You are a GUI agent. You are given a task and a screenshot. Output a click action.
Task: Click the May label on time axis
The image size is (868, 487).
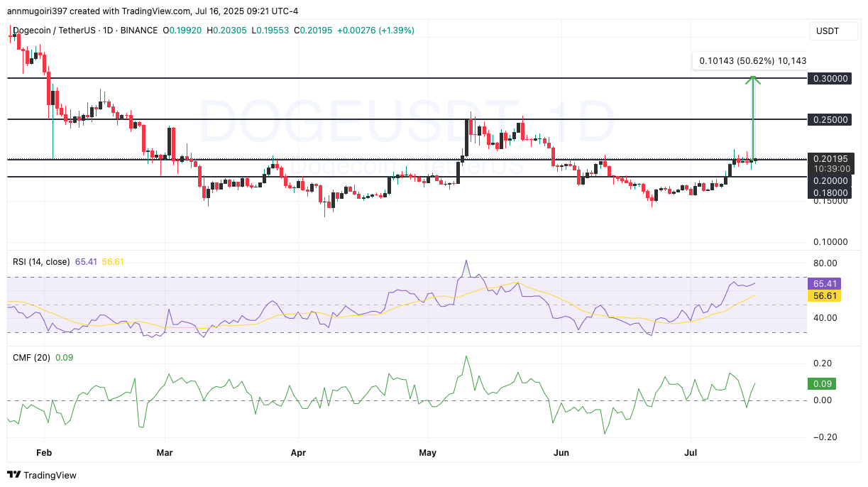click(x=428, y=452)
